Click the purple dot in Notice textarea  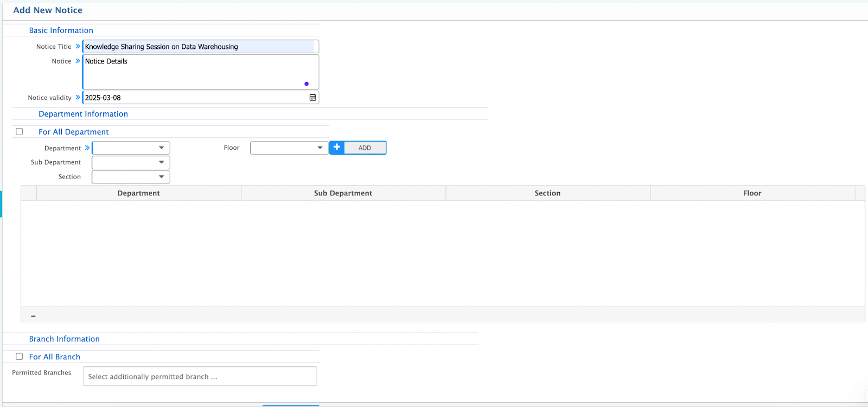[307, 84]
